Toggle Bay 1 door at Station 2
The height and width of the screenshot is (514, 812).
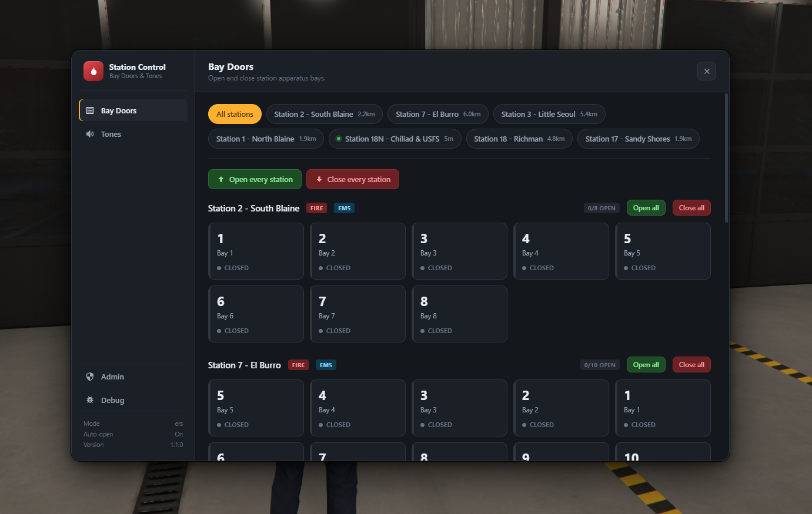coord(256,251)
